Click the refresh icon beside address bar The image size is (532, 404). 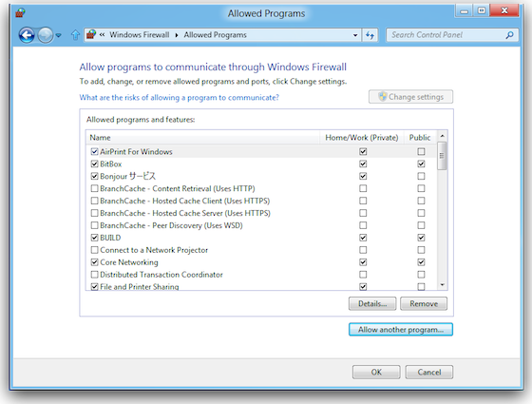(370, 35)
